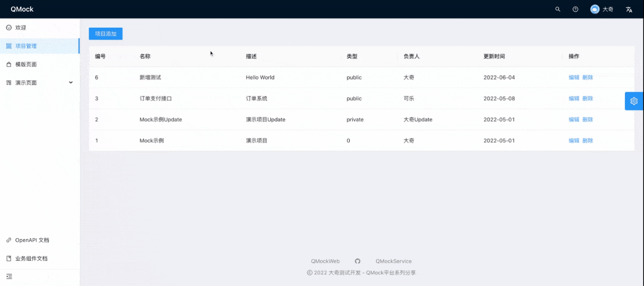644x286 pixels.
Task: Select the 订单支付接口 name cell
Action: [x=155, y=99]
